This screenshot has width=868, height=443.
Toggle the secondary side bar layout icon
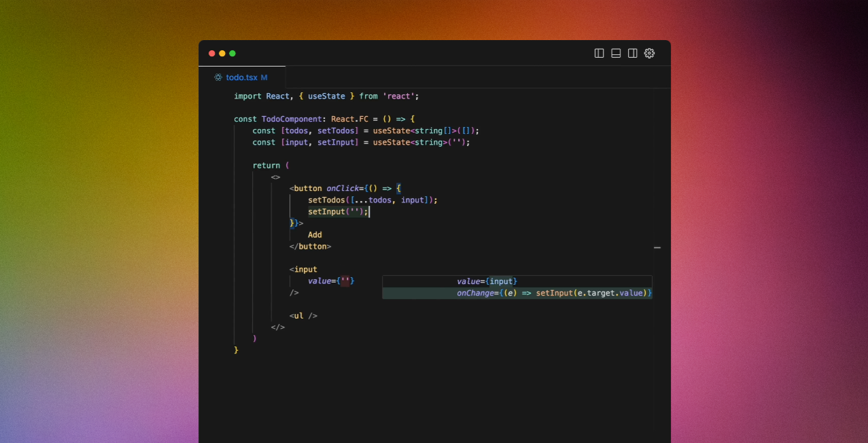[x=632, y=53]
